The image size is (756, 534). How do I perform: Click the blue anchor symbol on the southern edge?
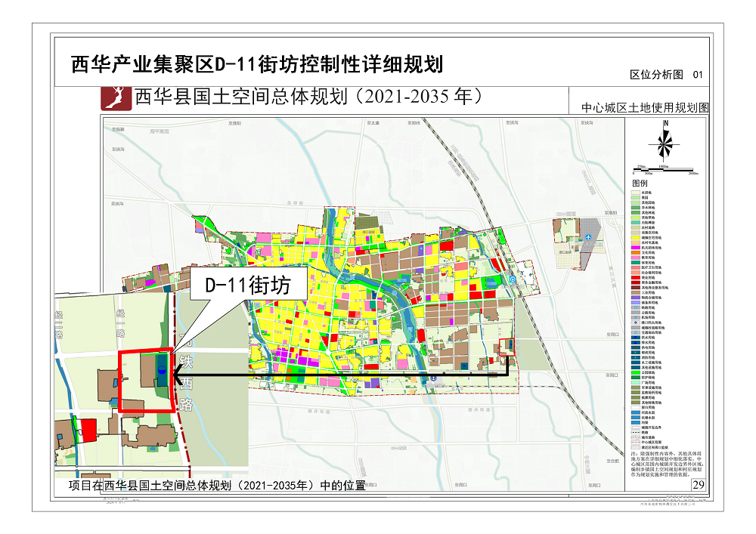tap(433, 378)
